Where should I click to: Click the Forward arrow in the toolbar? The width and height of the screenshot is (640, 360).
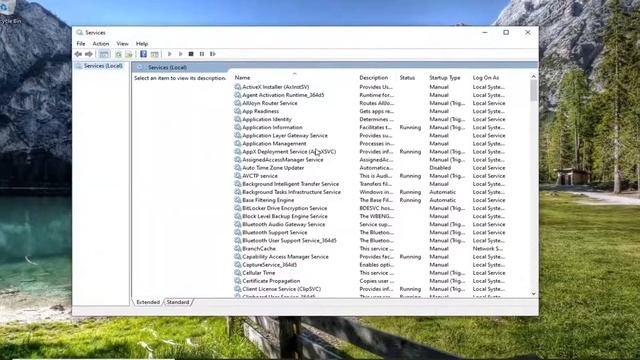[89, 54]
